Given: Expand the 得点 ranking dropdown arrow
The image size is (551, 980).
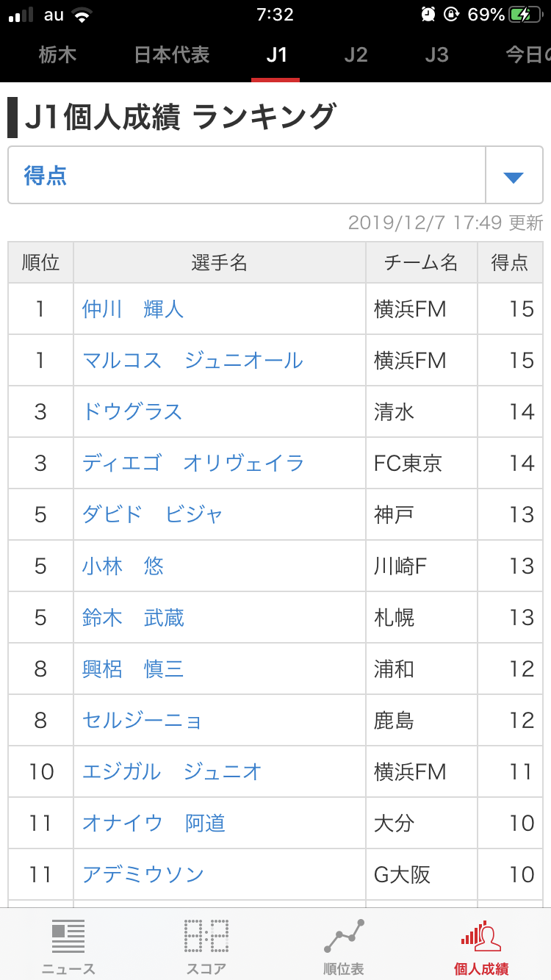Looking at the screenshot, I should pyautogui.click(x=514, y=176).
